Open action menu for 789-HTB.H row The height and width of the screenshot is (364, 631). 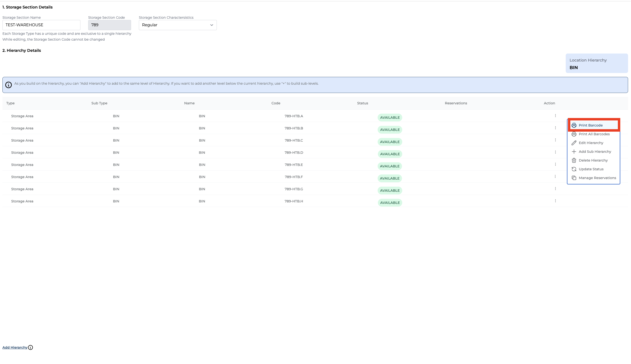pyautogui.click(x=555, y=201)
